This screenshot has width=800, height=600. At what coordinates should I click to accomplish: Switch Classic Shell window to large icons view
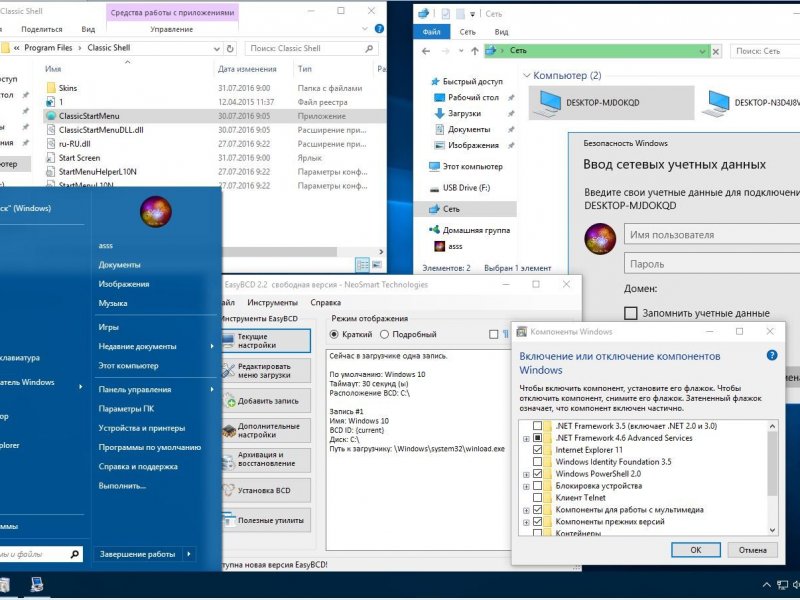[377, 264]
